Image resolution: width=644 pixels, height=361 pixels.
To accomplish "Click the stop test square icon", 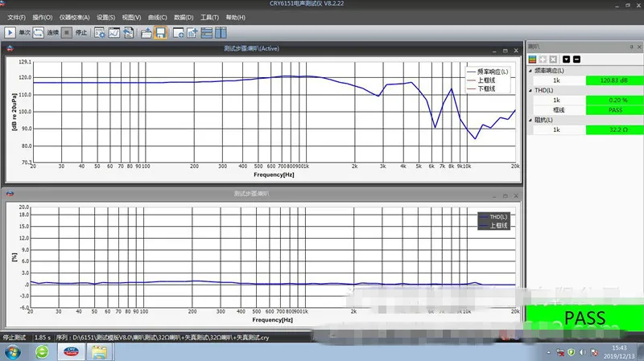I will [67, 32].
